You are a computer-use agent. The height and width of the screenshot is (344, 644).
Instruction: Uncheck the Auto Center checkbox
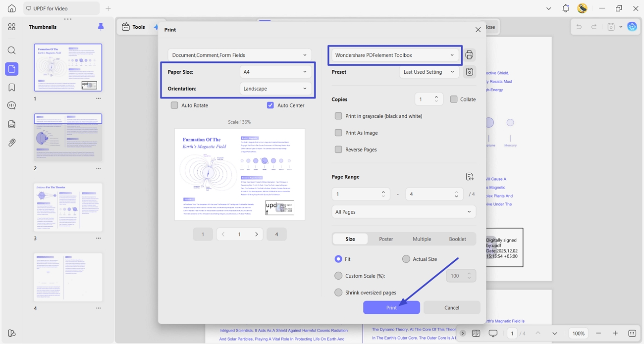point(270,105)
